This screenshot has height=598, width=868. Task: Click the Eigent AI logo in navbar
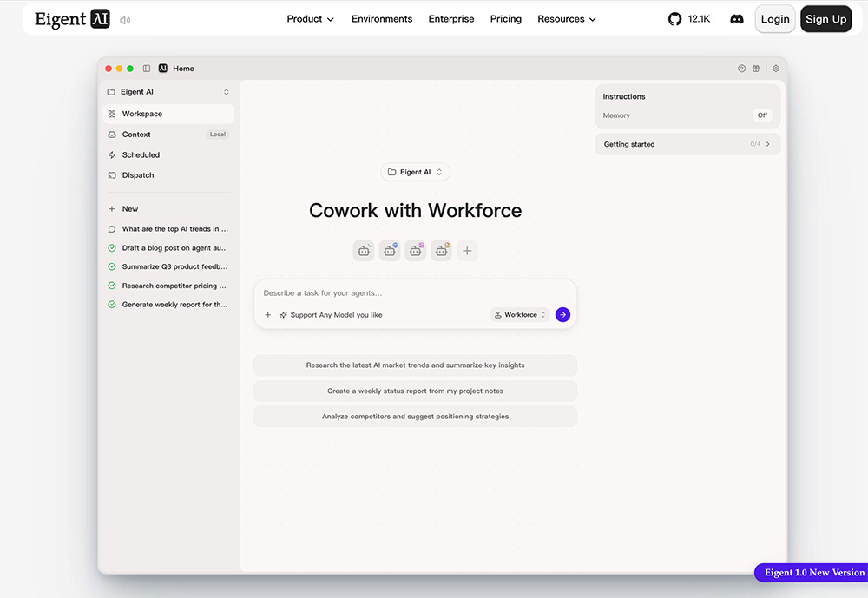pos(72,19)
